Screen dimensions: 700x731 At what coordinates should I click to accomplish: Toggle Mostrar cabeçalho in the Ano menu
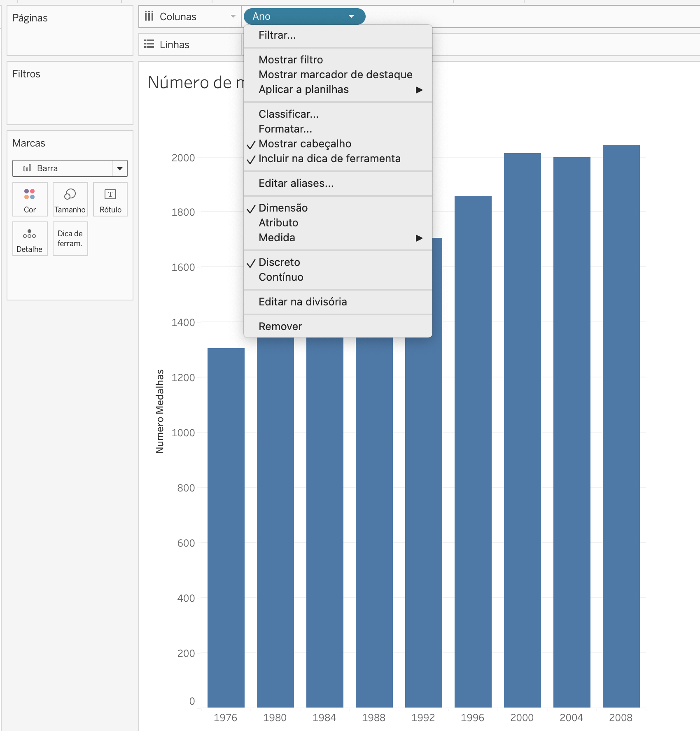[306, 144]
